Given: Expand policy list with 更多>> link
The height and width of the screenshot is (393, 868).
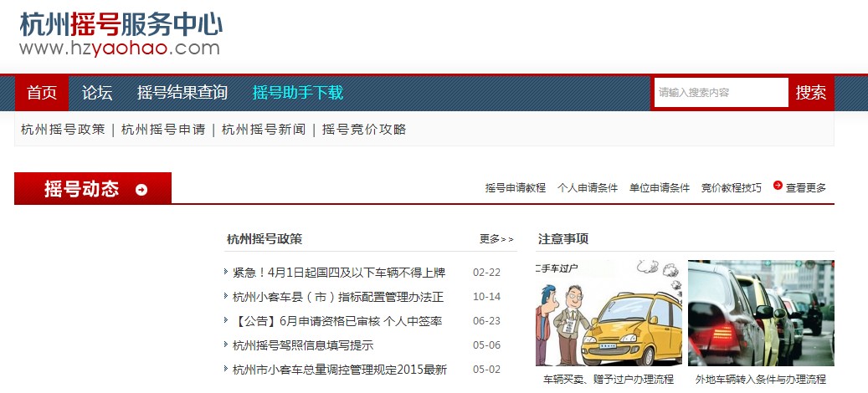Looking at the screenshot, I should coord(496,239).
